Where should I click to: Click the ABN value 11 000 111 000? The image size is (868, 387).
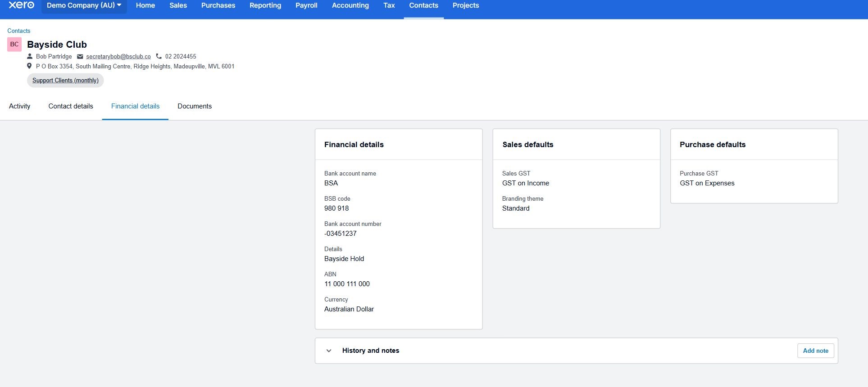pyautogui.click(x=347, y=284)
